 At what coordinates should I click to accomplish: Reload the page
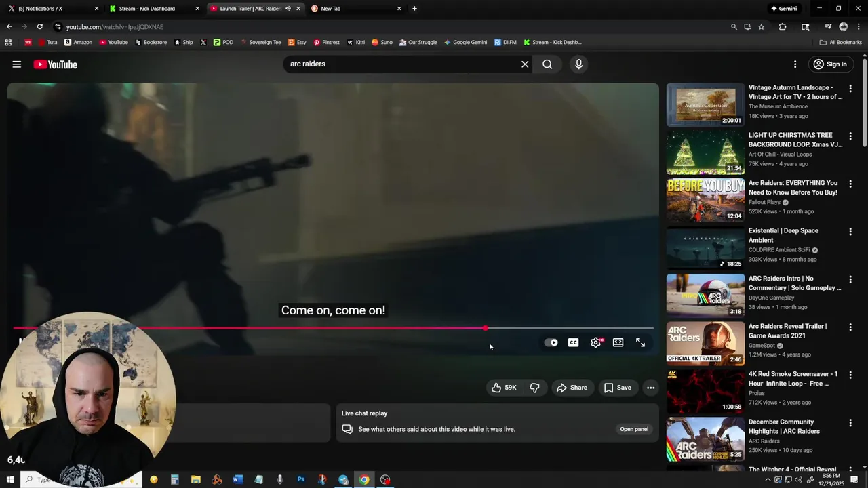click(x=39, y=26)
